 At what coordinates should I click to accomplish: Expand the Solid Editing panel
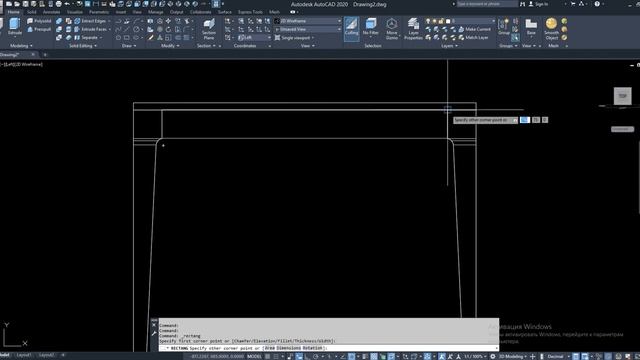83,46
